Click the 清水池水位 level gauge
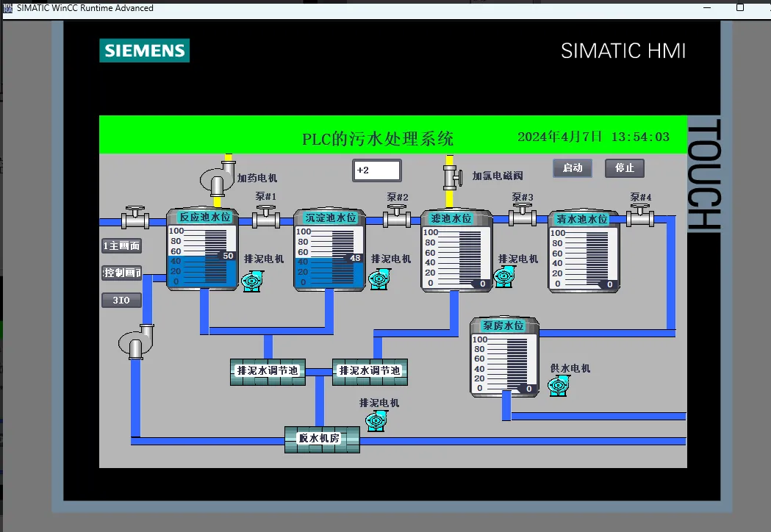 click(x=584, y=258)
